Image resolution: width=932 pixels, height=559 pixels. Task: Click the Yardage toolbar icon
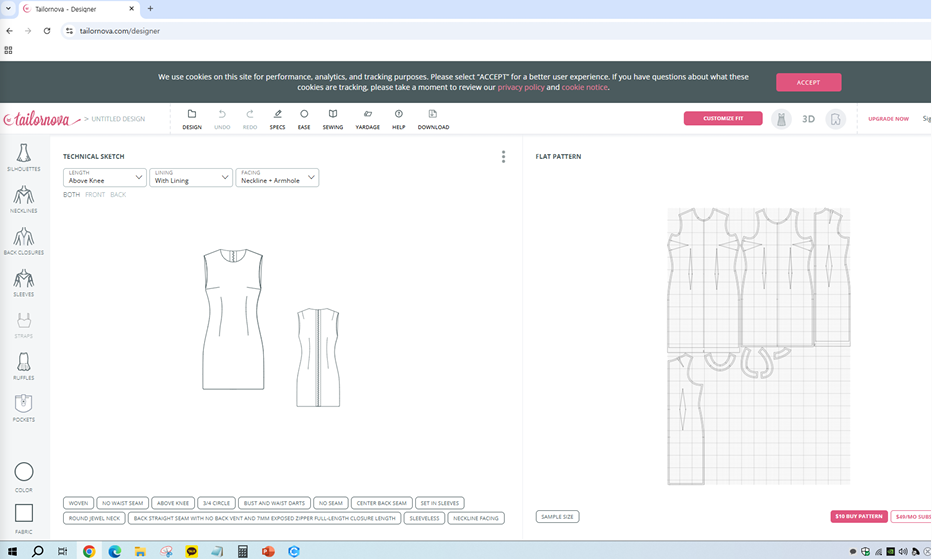click(x=367, y=119)
